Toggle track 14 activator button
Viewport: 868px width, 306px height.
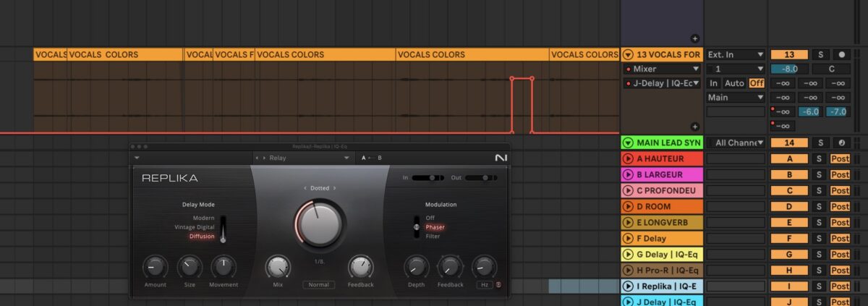click(x=789, y=143)
